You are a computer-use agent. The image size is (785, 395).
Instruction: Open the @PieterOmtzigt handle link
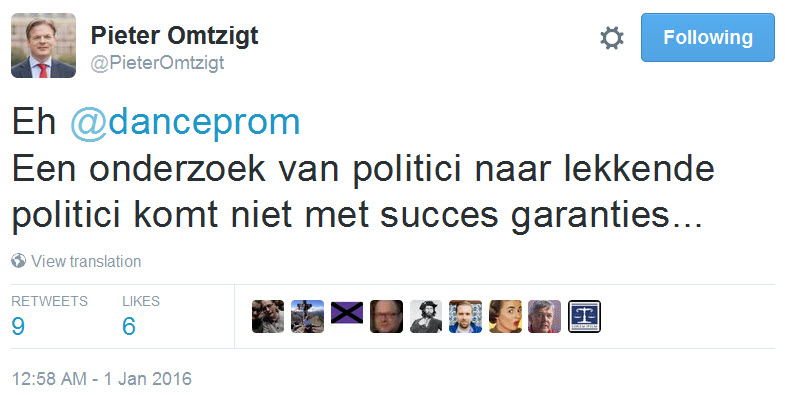click(157, 64)
